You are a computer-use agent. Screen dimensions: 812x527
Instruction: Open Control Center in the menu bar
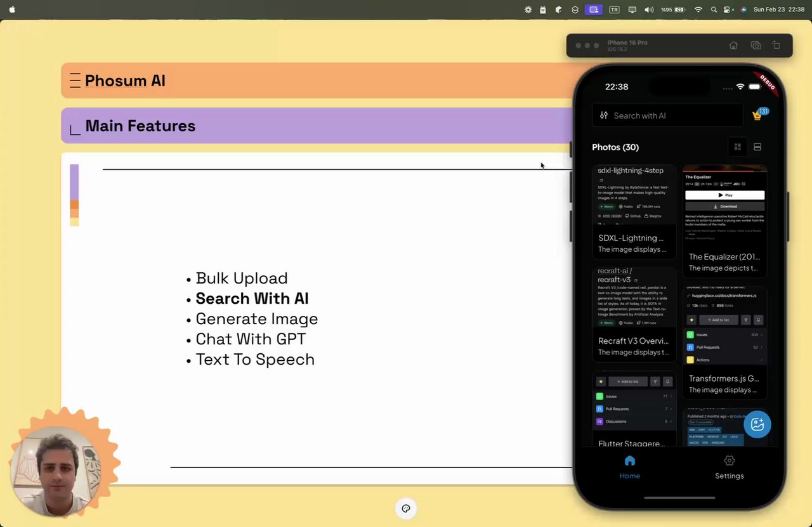coord(728,10)
